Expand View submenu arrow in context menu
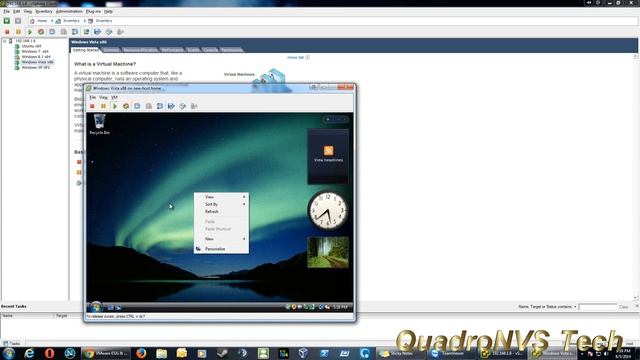 [244, 197]
